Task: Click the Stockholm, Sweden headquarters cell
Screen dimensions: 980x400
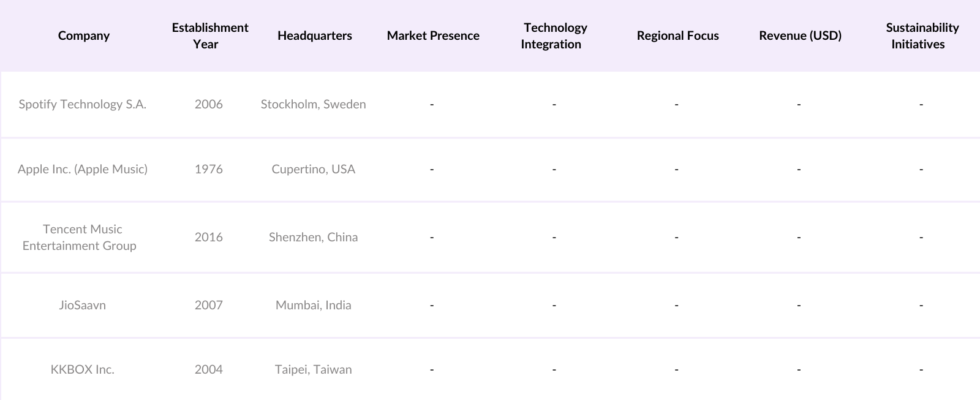Action: click(x=313, y=104)
